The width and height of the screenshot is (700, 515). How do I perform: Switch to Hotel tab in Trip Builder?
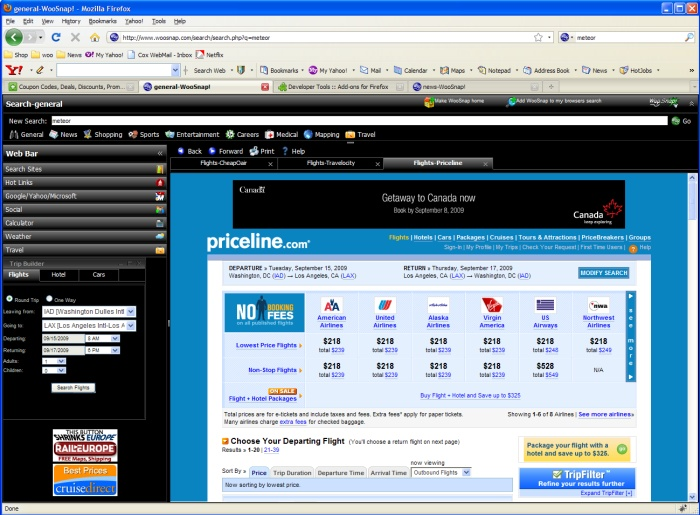[x=59, y=275]
